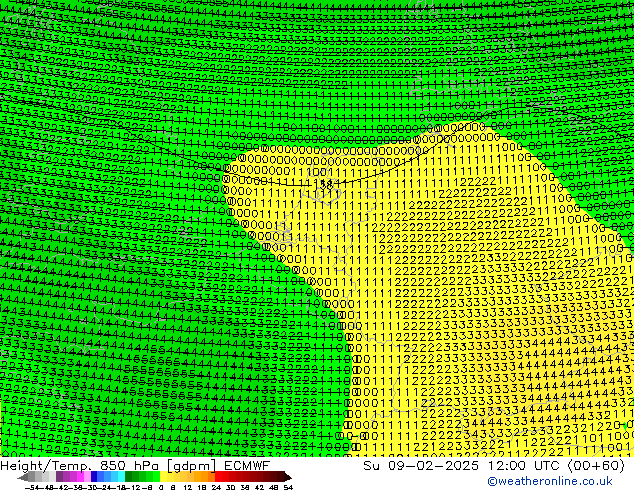Pick the darkest green swatch in the legend
Viewport: 634px width, 490px height.
[x=128, y=477]
